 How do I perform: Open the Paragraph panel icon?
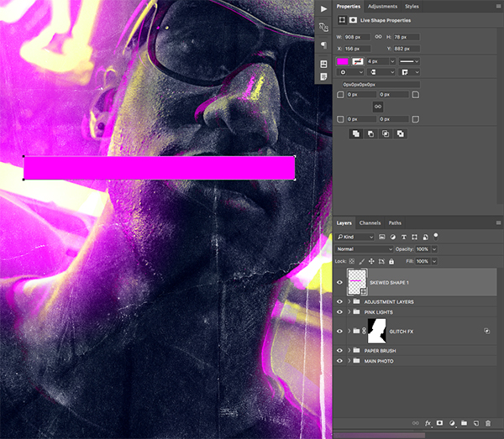tap(323, 45)
